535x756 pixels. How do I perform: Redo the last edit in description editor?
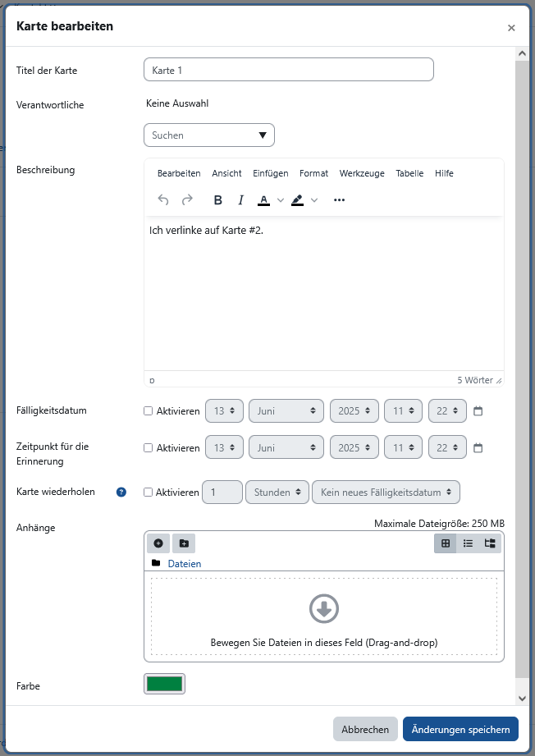click(x=187, y=199)
